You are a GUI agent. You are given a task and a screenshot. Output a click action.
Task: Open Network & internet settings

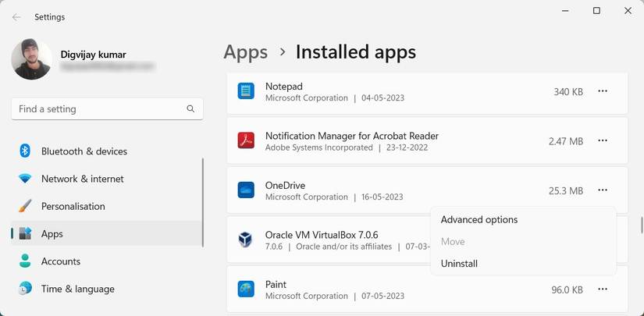[x=82, y=179]
